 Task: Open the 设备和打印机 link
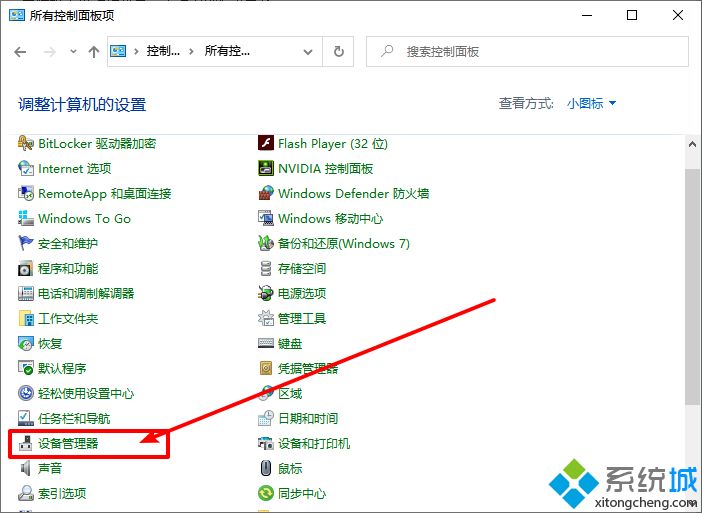(314, 444)
